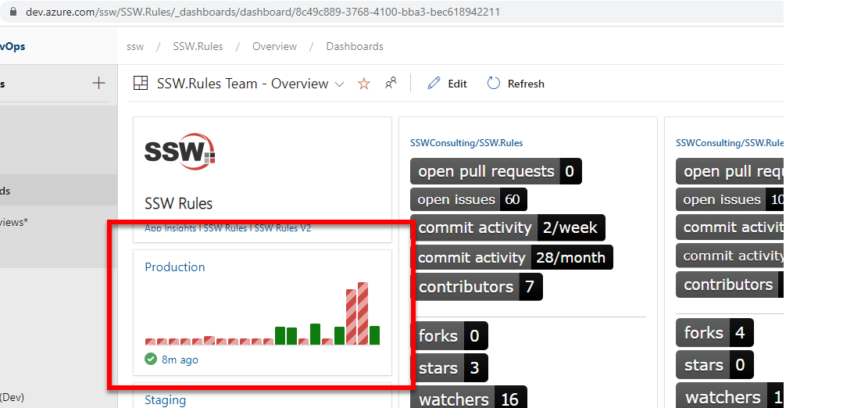Open the App Insights link
The width and height of the screenshot is (868, 408).
172,227
